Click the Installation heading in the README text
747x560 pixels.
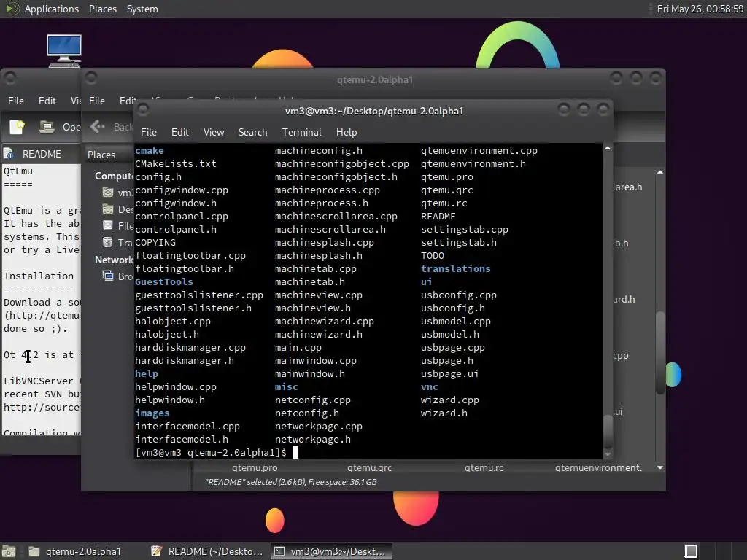[x=39, y=276]
